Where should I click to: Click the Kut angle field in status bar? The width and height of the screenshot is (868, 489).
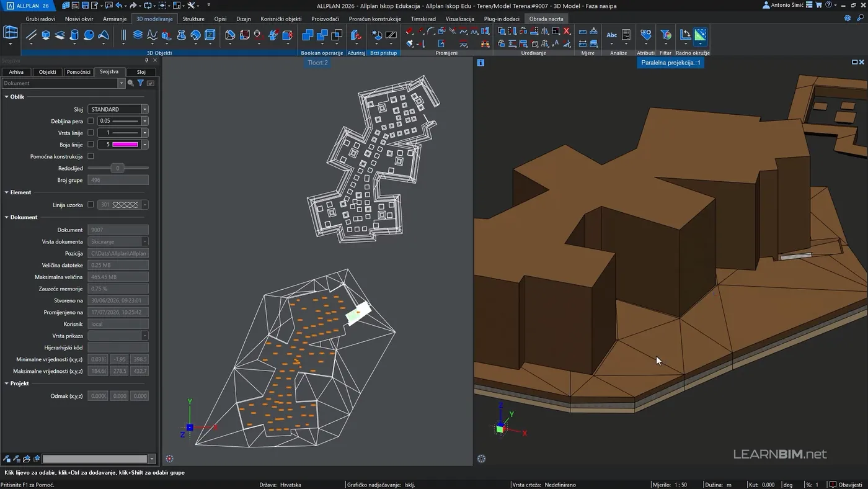(762, 485)
